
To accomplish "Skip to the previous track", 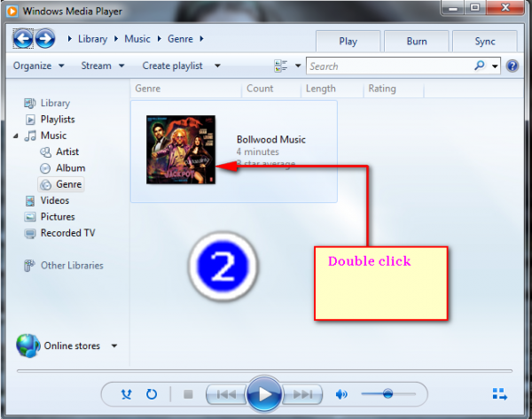I will pos(226,394).
